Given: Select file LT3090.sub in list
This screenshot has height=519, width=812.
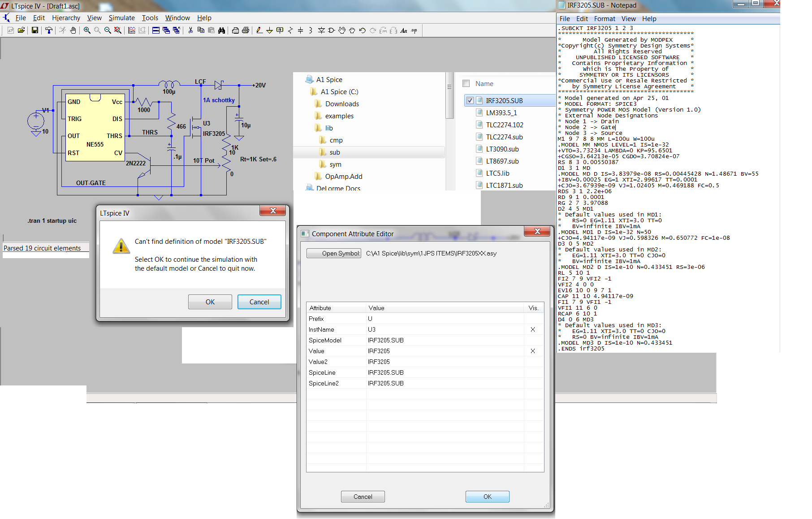Looking at the screenshot, I should pyautogui.click(x=502, y=149).
